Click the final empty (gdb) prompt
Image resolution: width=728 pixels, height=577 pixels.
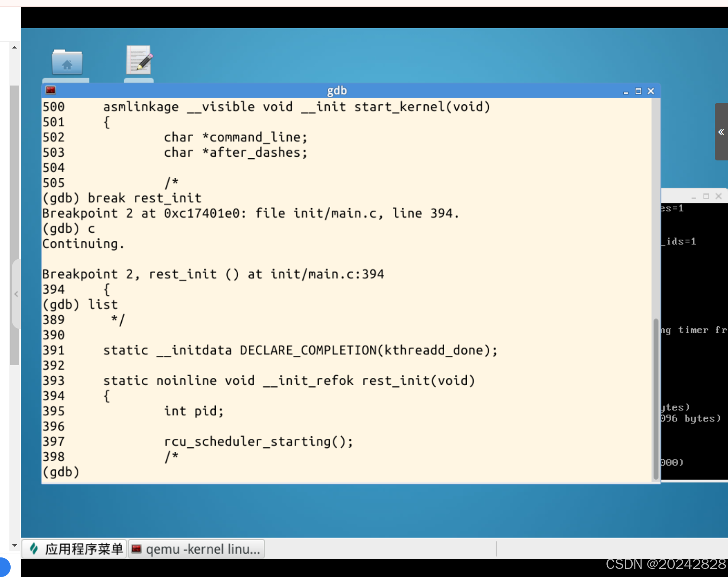point(61,472)
